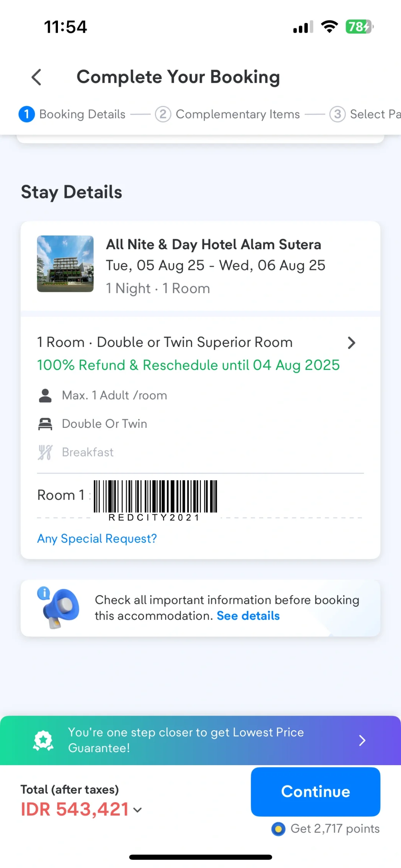401x868 pixels.
Task: Select the Complementary Items step
Action: 227,114
